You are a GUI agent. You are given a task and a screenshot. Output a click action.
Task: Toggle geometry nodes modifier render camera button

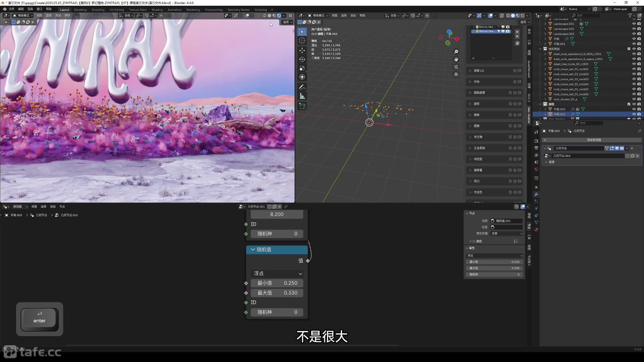click(x=622, y=148)
